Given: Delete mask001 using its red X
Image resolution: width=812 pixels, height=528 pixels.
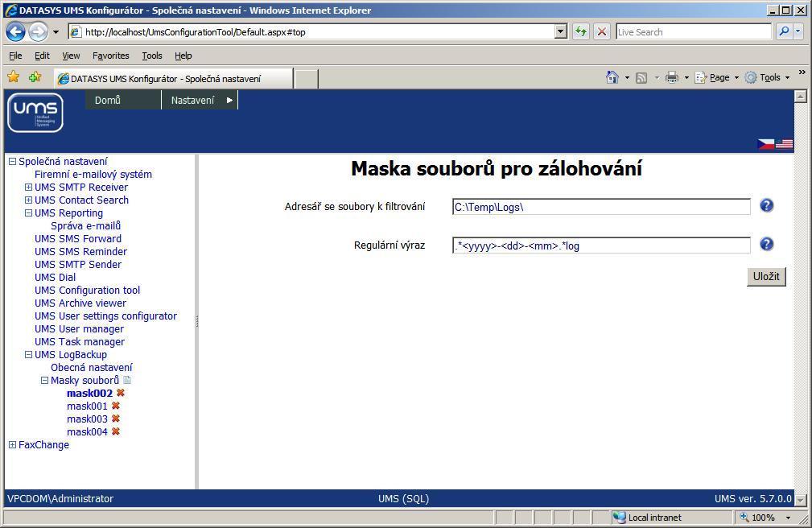Looking at the screenshot, I should point(116,406).
